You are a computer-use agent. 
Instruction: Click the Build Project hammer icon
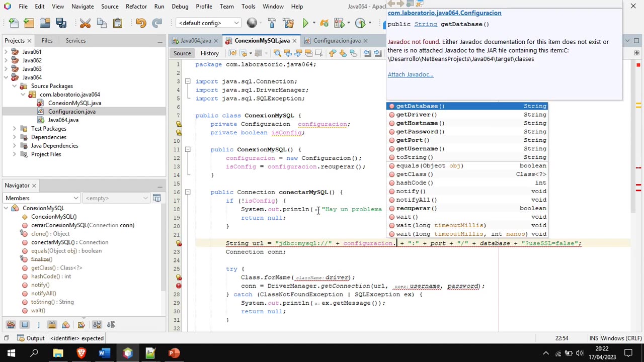click(272, 23)
